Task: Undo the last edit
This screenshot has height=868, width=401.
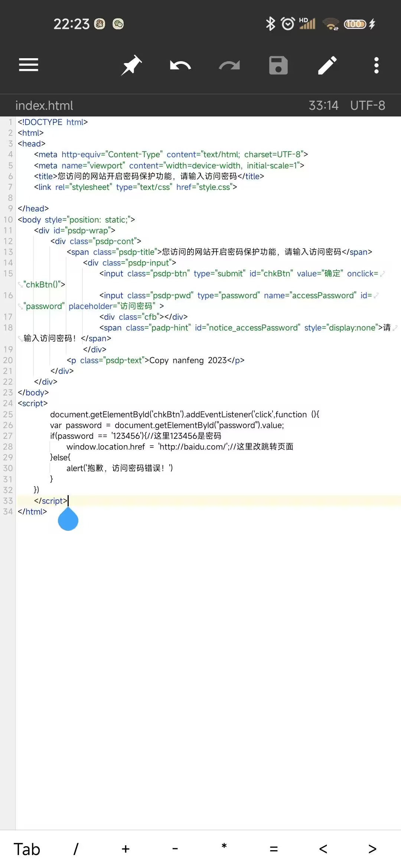Action: (180, 66)
